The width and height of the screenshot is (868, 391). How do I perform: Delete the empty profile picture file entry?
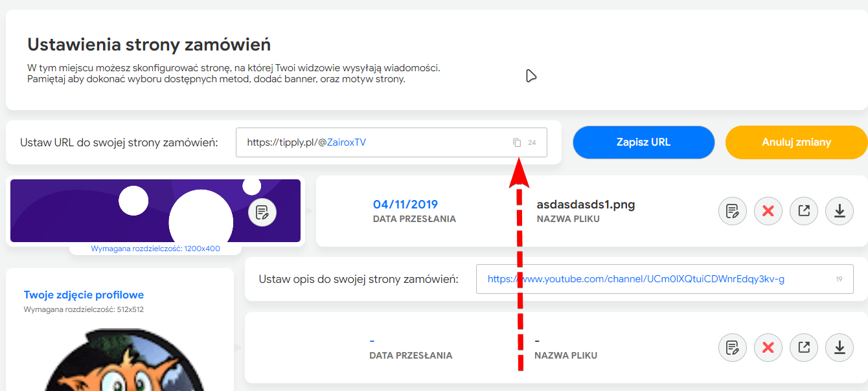768,348
